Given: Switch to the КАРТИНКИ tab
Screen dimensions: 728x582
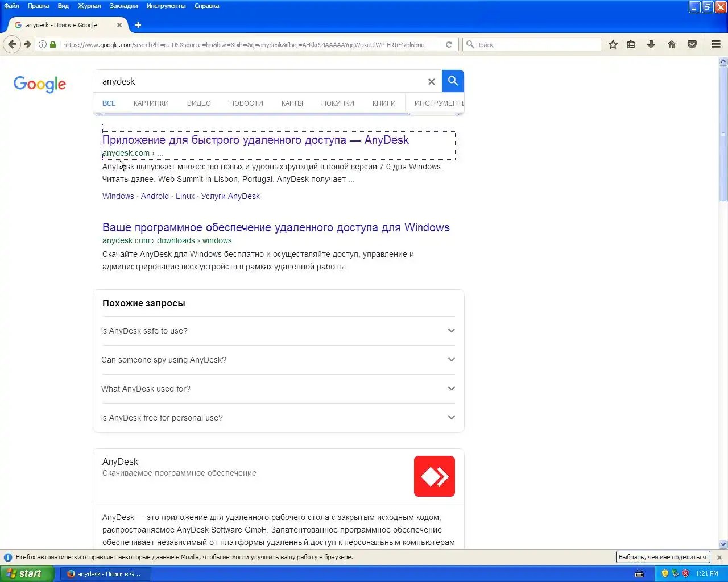Looking at the screenshot, I should 151,103.
